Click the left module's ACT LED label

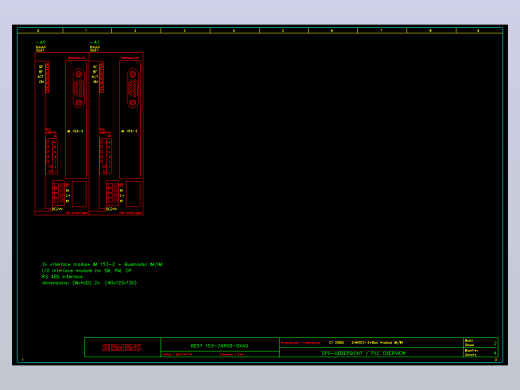point(40,77)
